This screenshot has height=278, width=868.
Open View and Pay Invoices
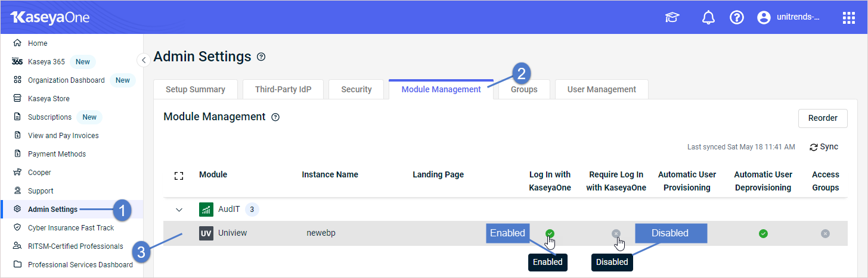pyautogui.click(x=63, y=135)
